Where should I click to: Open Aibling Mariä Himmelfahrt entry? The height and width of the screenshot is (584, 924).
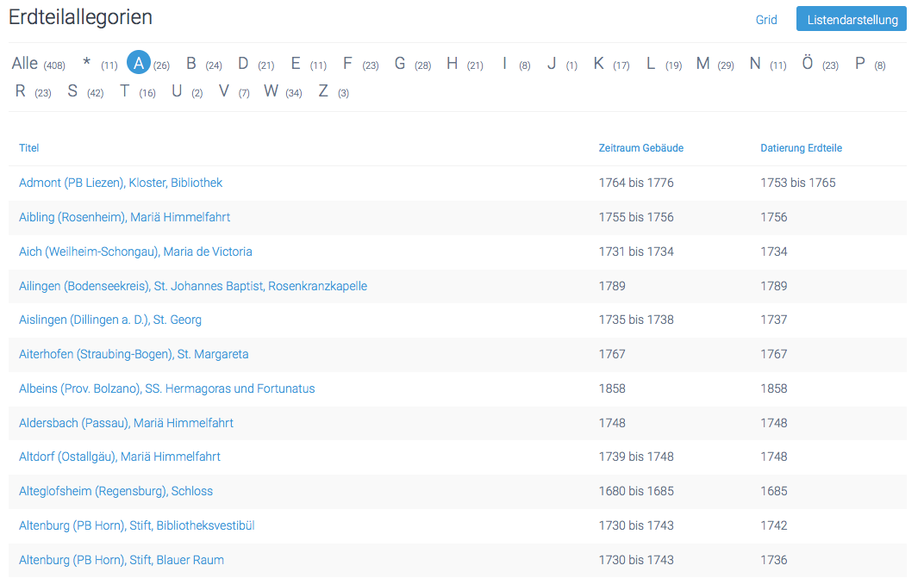(124, 217)
